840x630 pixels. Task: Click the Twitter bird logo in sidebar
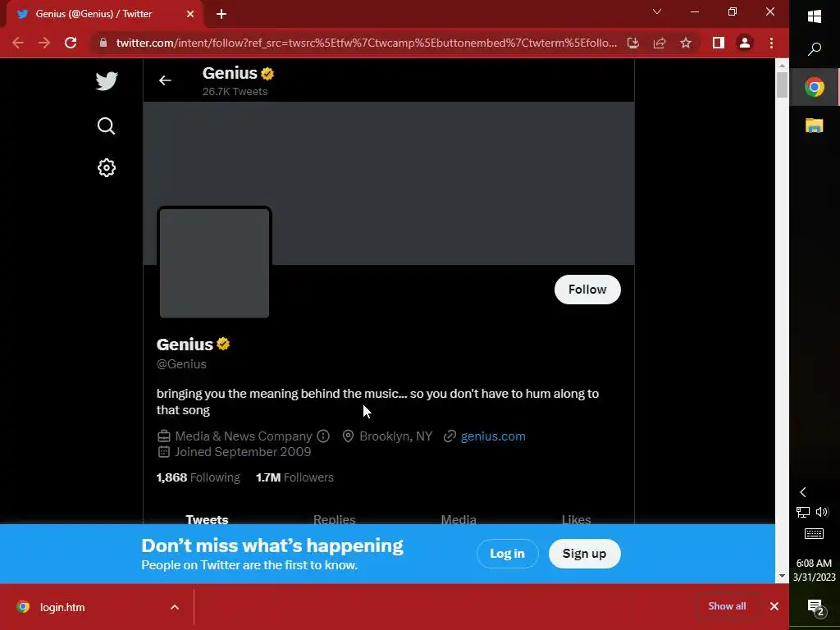pyautogui.click(x=107, y=81)
